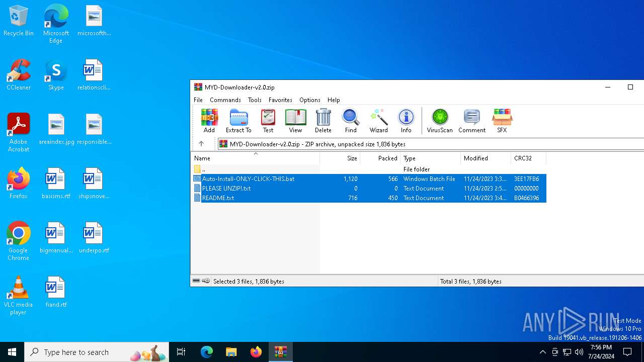Open Firefox desktop shortcut
Image resolution: width=644 pixels, height=362 pixels.
(x=19, y=184)
